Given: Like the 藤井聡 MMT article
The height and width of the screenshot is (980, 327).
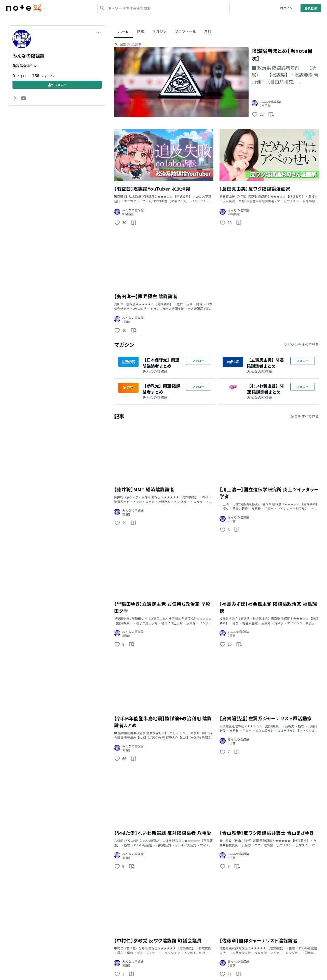Looking at the screenshot, I should click(x=117, y=523).
